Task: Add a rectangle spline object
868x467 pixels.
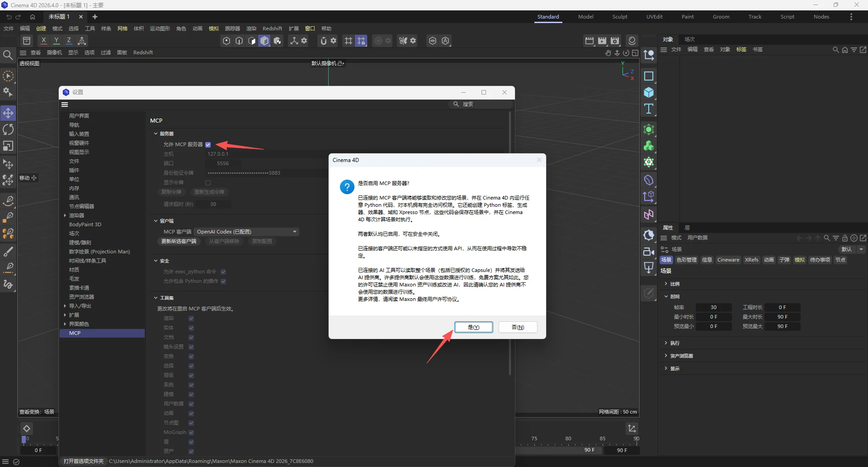Action: coord(649,76)
